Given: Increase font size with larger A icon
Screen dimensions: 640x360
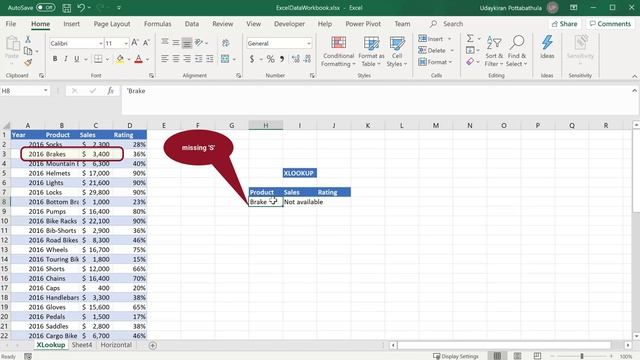Looking at the screenshot, I should pyautogui.click(x=135, y=43).
